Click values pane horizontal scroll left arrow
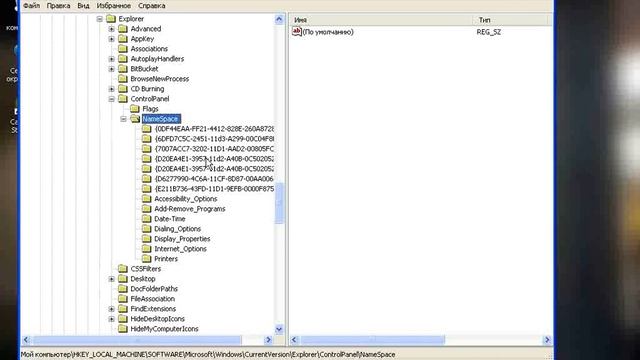The image size is (640, 360). pyautogui.click(x=294, y=340)
